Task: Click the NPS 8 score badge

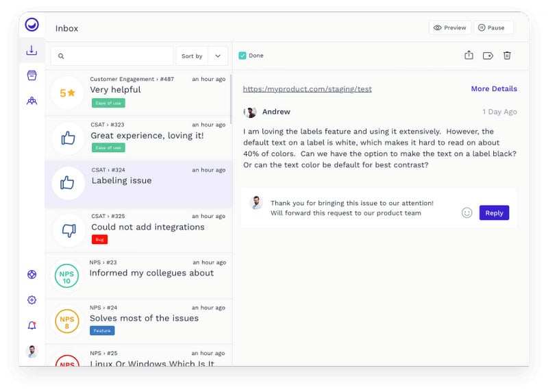Action: (x=66, y=321)
